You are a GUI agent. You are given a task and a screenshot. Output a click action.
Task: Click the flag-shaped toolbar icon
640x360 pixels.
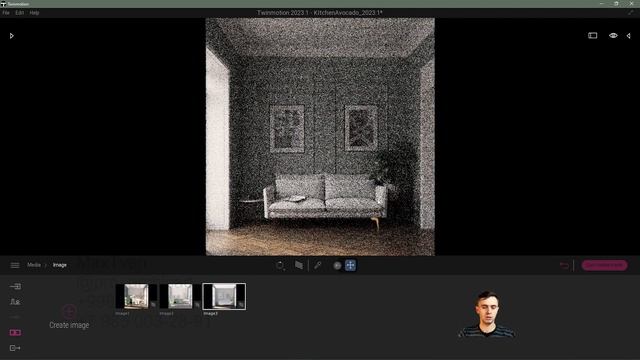(x=299, y=265)
